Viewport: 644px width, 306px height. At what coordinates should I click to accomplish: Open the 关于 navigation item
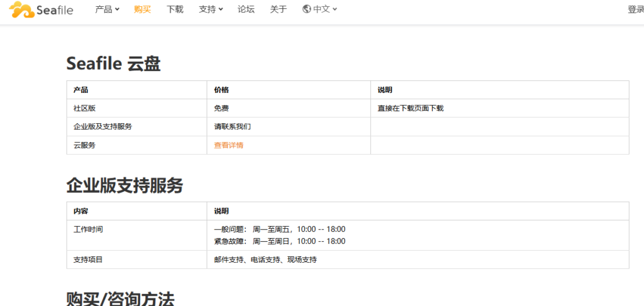tap(279, 9)
